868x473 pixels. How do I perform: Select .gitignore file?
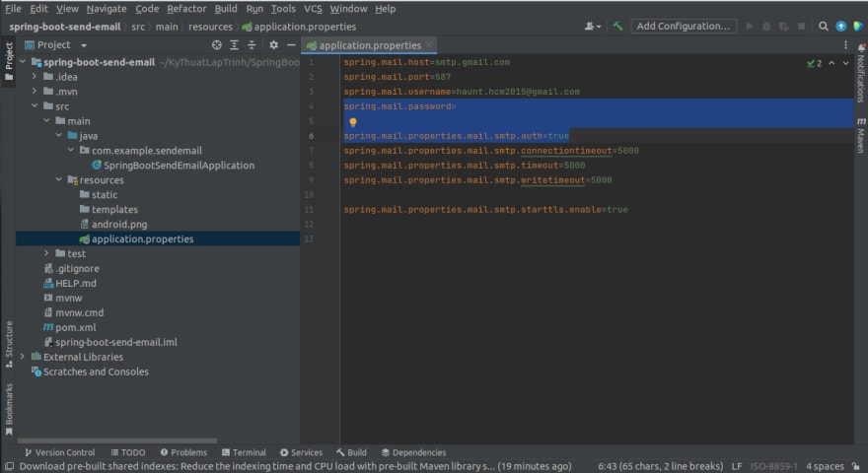71,268
